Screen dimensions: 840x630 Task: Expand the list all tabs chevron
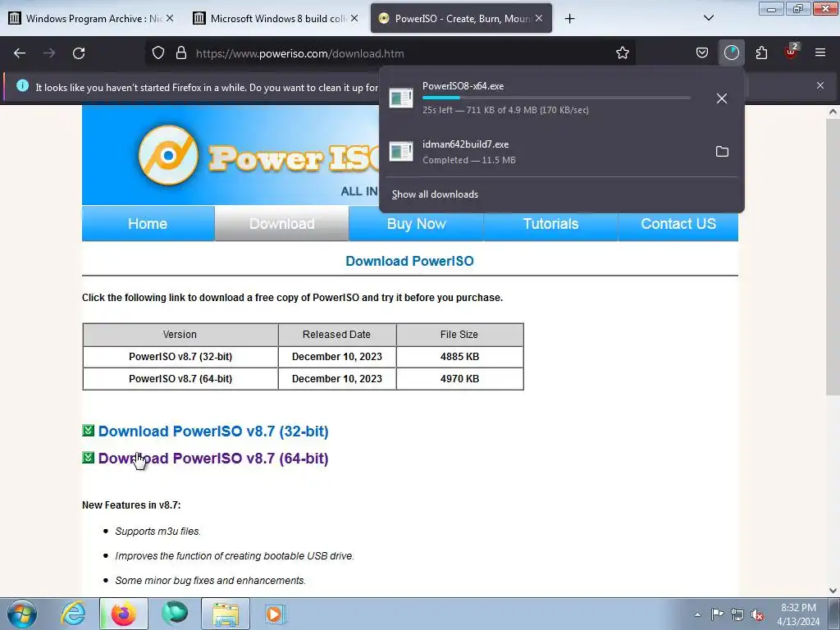click(708, 18)
